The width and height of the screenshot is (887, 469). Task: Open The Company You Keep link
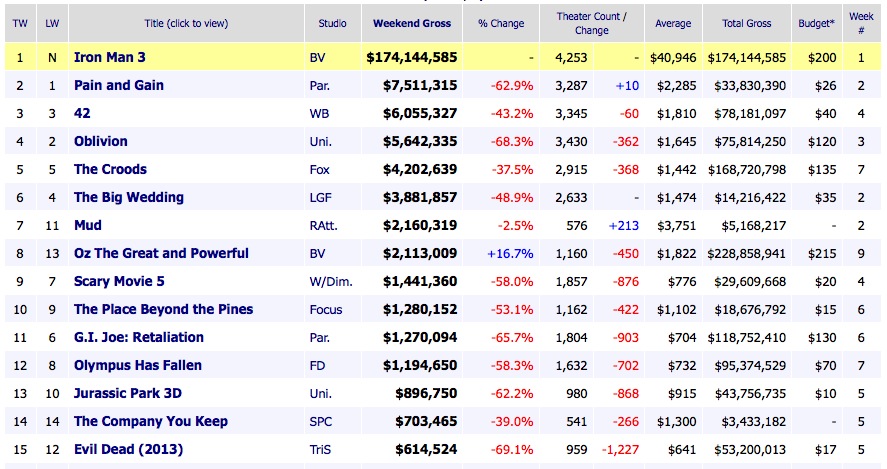[151, 421]
